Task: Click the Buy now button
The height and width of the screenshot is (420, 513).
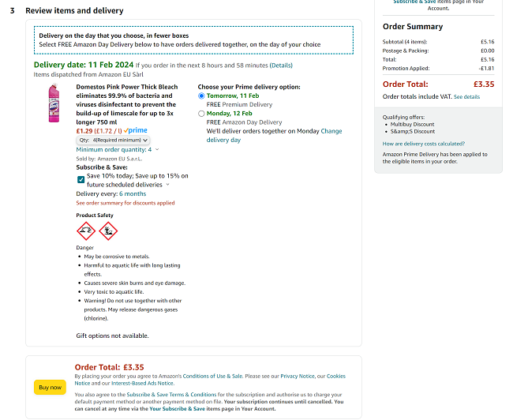Action: (50, 387)
